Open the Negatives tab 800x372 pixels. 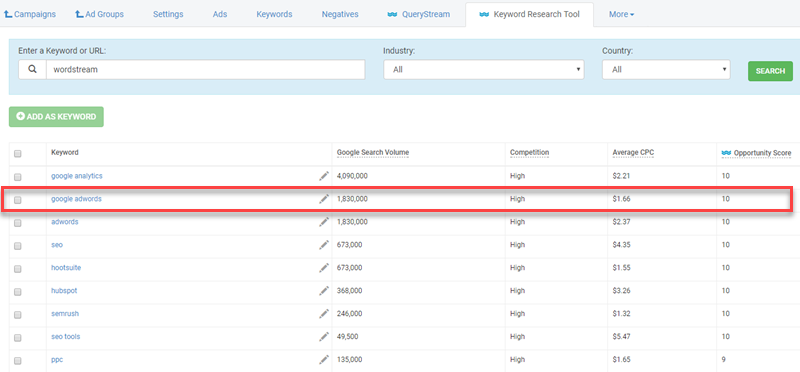click(x=340, y=14)
